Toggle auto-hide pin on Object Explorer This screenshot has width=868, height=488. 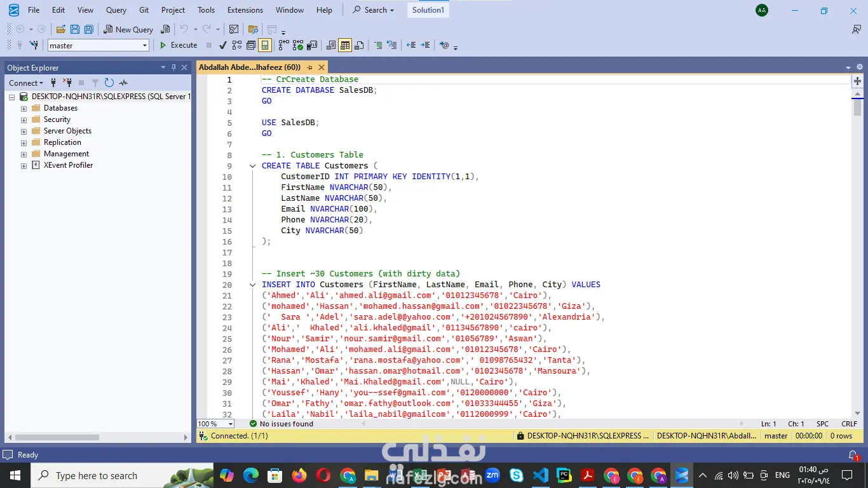[x=173, y=67]
